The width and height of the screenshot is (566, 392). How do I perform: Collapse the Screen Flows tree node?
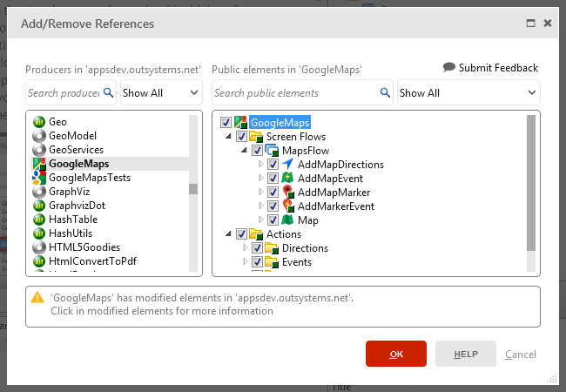[229, 137]
